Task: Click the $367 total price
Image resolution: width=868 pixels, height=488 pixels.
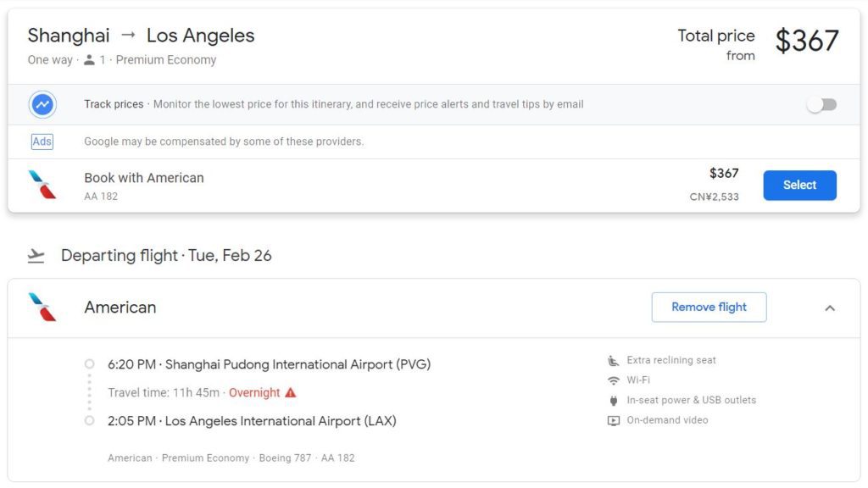Action: click(806, 41)
